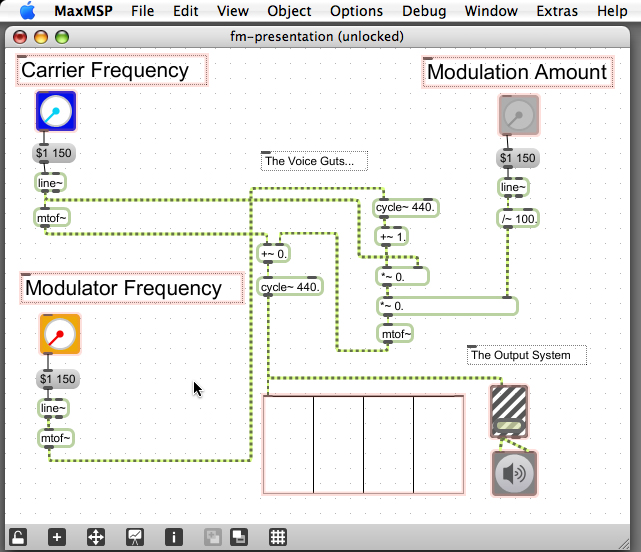Screen dimensions: 641x552
Task: Open the Extras menu
Action: coord(557,11)
